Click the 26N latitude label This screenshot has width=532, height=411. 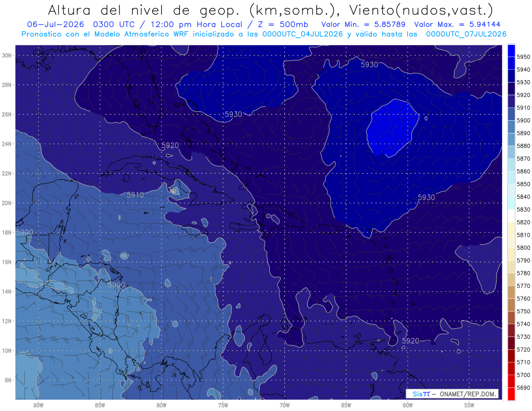(7, 114)
